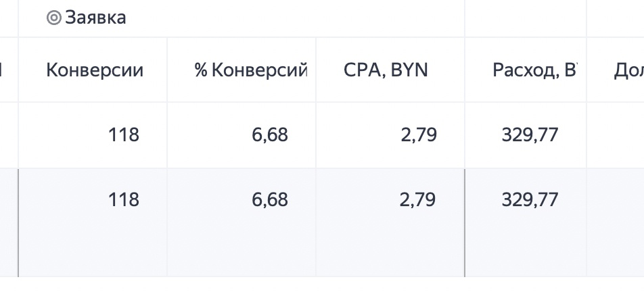The width and height of the screenshot is (644, 292).
Task: Select the 6,68 cell in the white row
Action: [270, 135]
